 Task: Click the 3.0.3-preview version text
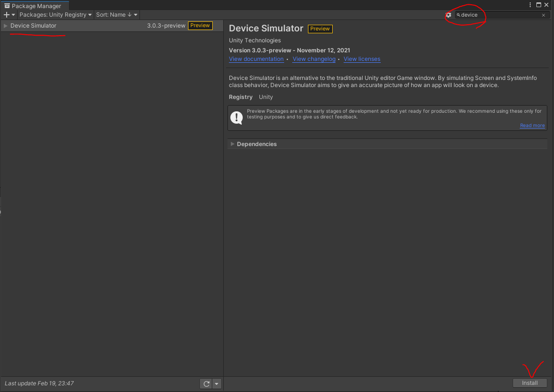click(166, 26)
